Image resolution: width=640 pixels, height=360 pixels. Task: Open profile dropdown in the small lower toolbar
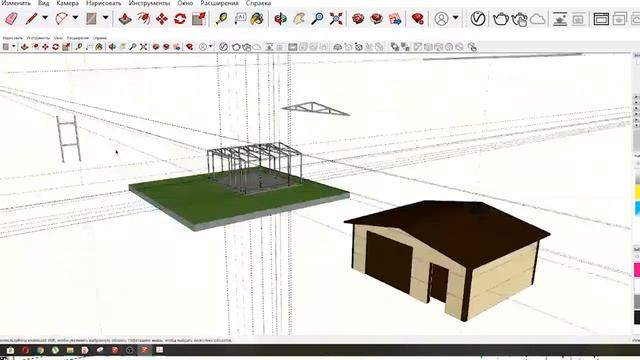point(211,47)
